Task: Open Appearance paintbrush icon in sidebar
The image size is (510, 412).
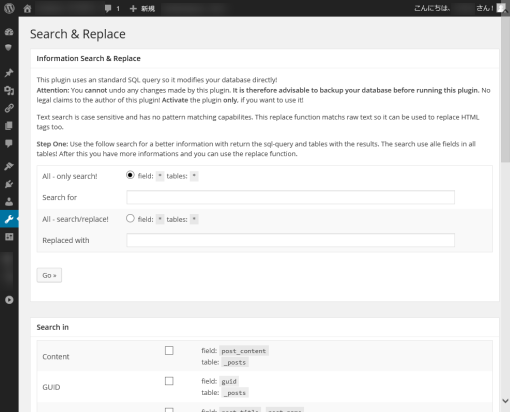Action: (x=9, y=166)
